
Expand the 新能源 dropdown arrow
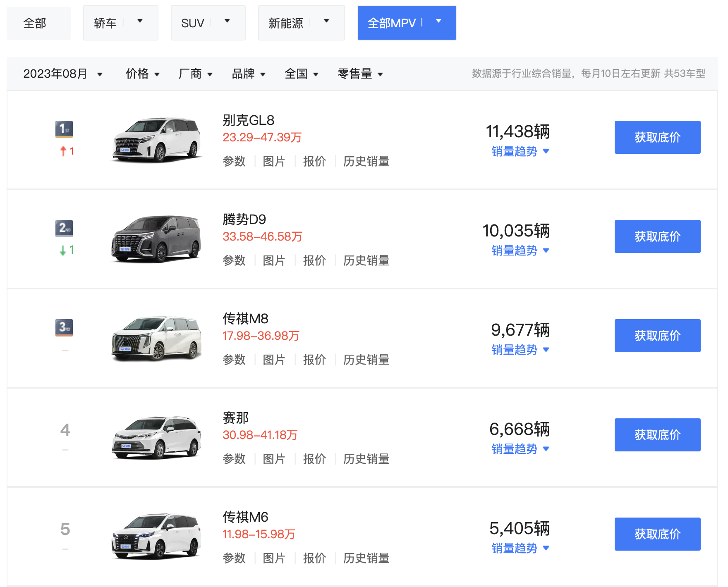pyautogui.click(x=326, y=21)
